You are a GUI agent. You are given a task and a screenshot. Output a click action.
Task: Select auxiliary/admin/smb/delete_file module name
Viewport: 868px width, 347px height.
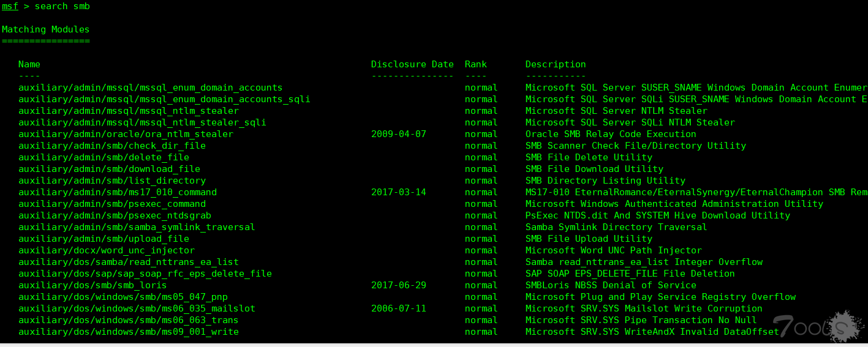[x=104, y=157]
